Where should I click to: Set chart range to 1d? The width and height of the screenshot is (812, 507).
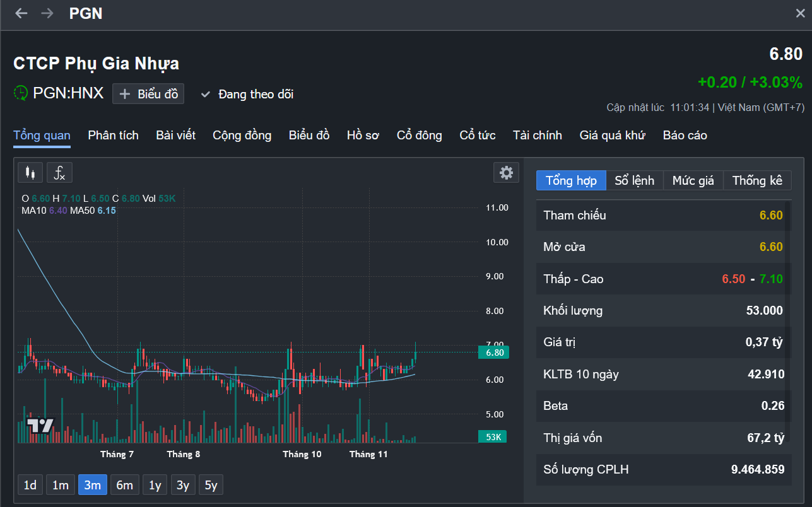[30, 485]
